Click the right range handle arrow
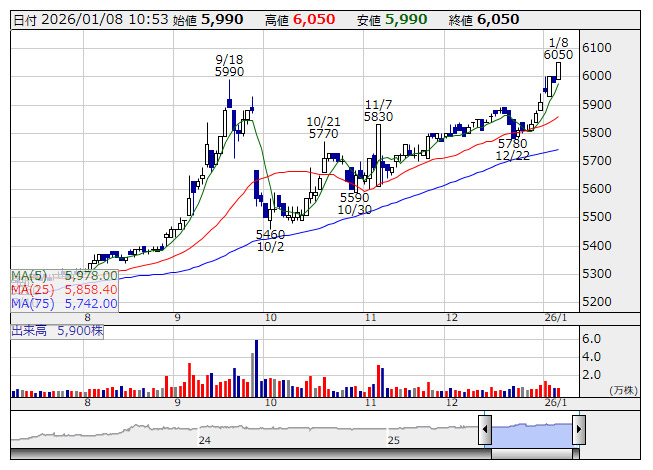This screenshot has width=653, height=470. [578, 430]
